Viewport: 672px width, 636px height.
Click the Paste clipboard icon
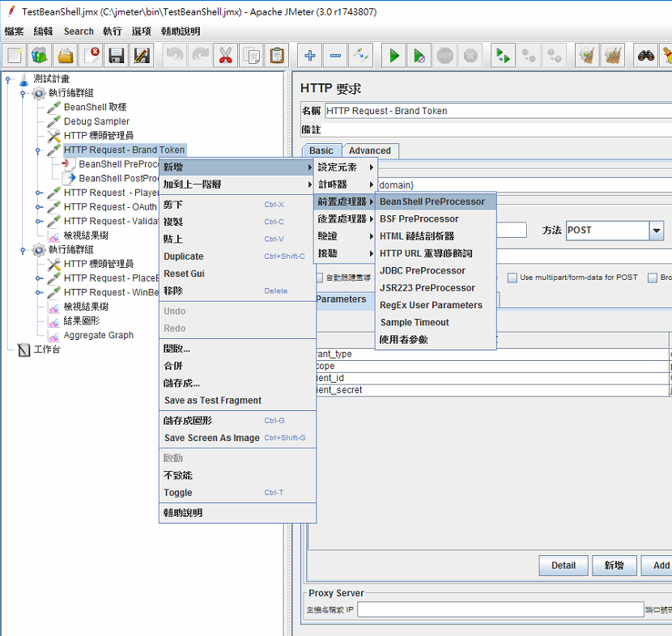pos(277,56)
